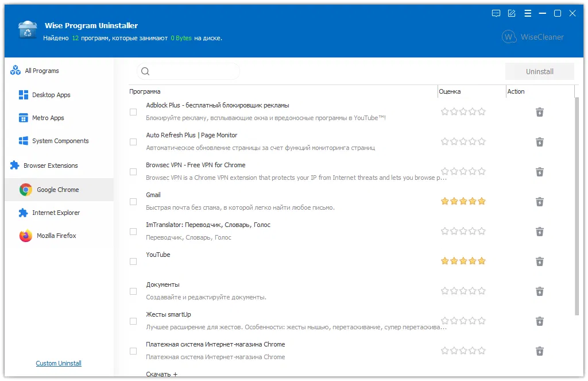
Task: Switch to Mozilla Firefox extensions
Action: click(x=56, y=236)
